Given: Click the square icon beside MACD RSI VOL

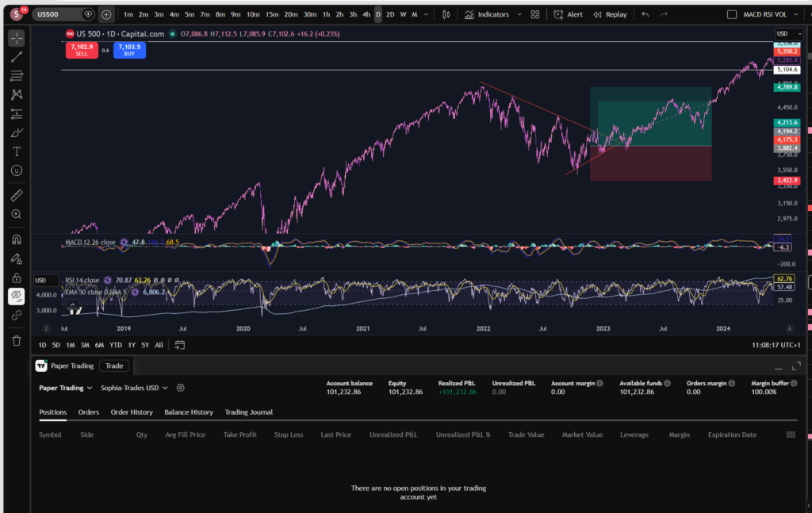Looking at the screenshot, I should (x=732, y=14).
